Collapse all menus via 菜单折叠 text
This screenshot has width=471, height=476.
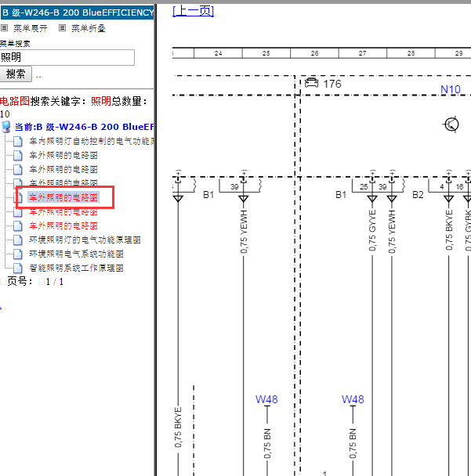89,28
